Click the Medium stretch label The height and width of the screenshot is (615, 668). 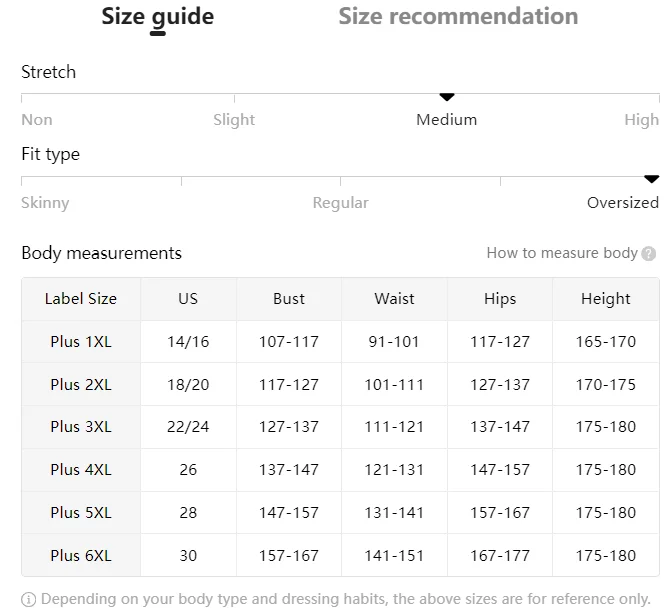click(446, 120)
